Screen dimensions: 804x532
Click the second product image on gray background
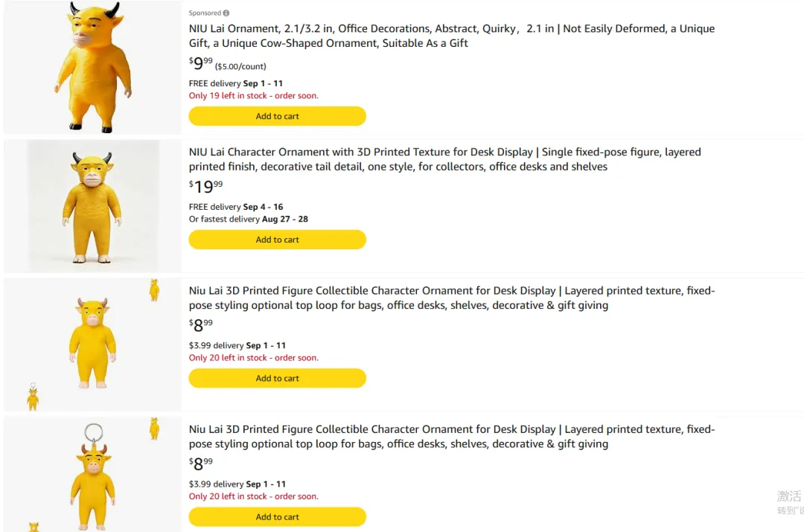click(x=93, y=206)
